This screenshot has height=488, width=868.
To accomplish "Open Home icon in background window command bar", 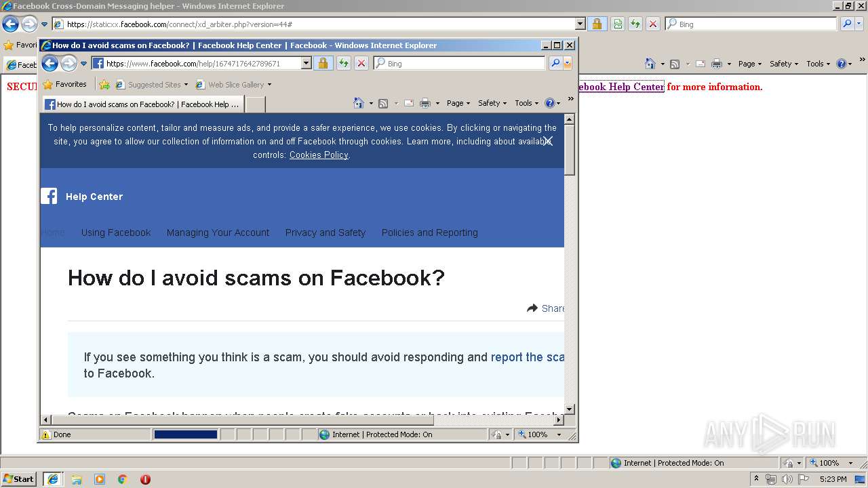I will coord(650,64).
